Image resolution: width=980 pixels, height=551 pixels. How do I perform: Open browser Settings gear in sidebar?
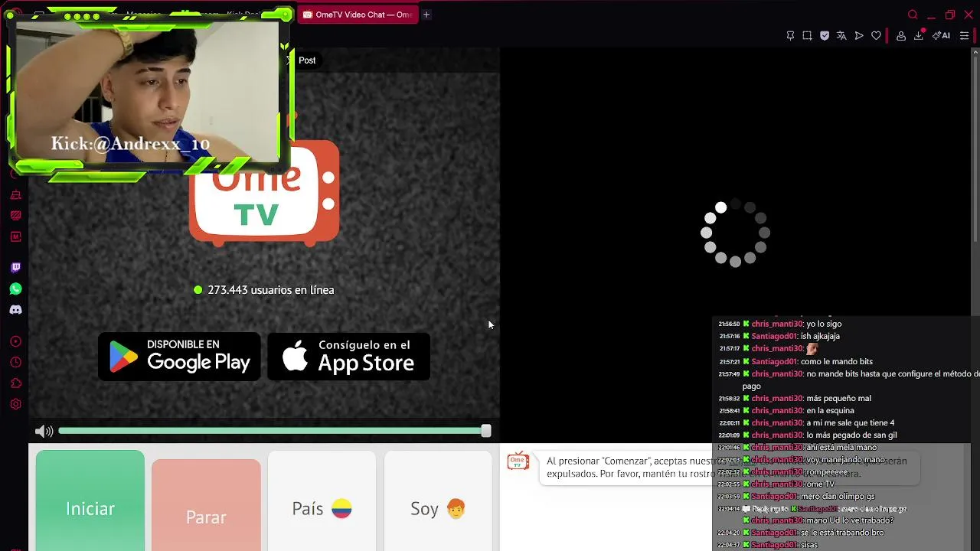pos(15,404)
